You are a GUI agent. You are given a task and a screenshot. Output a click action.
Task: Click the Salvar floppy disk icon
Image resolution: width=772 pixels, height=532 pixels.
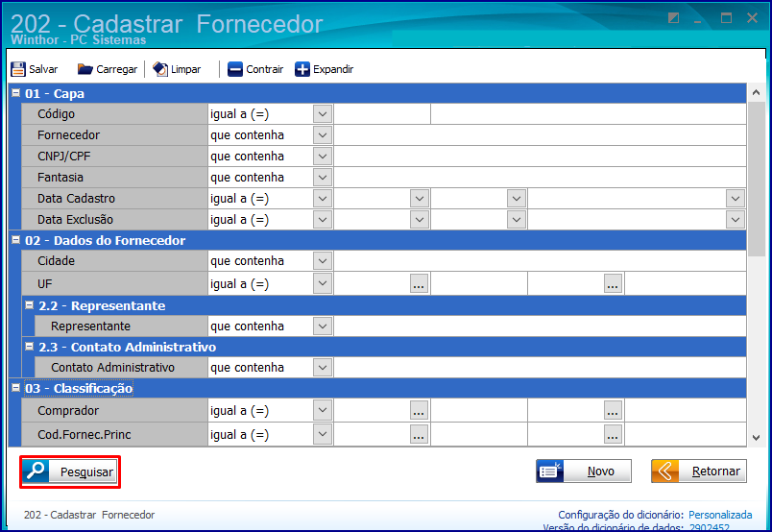[x=18, y=69]
